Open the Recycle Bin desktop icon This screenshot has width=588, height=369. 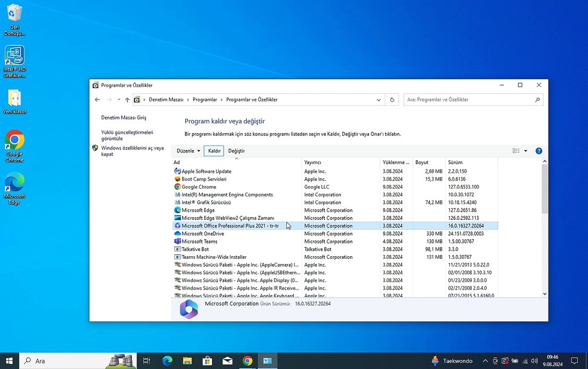[x=14, y=19]
